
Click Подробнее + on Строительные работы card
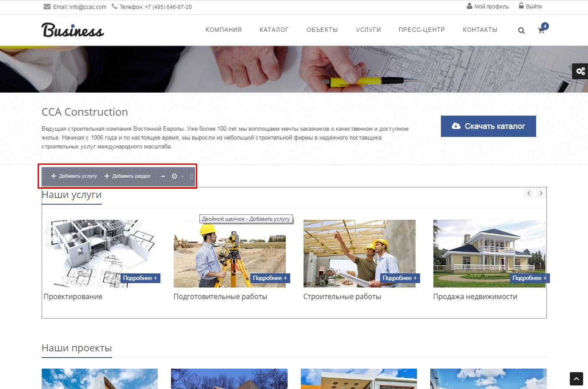[400, 278]
